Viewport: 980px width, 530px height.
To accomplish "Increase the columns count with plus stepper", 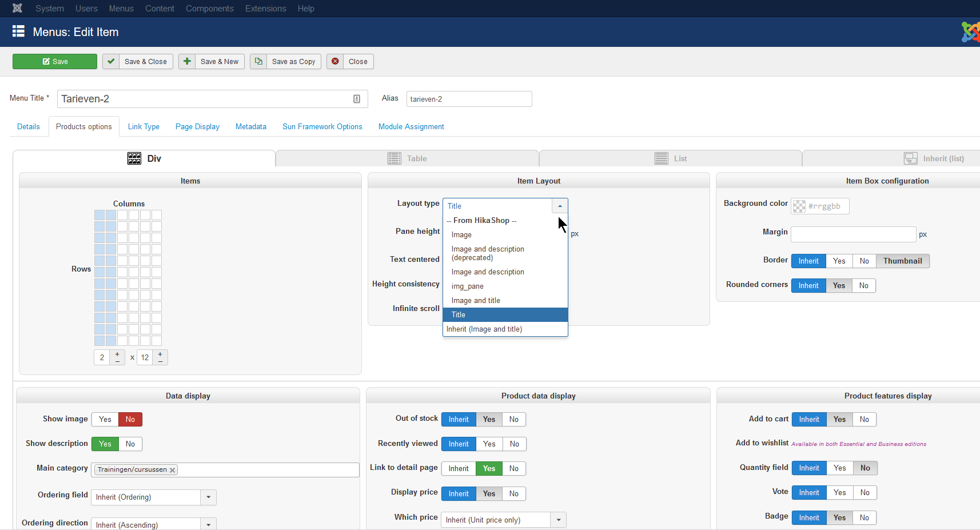I will [117, 354].
